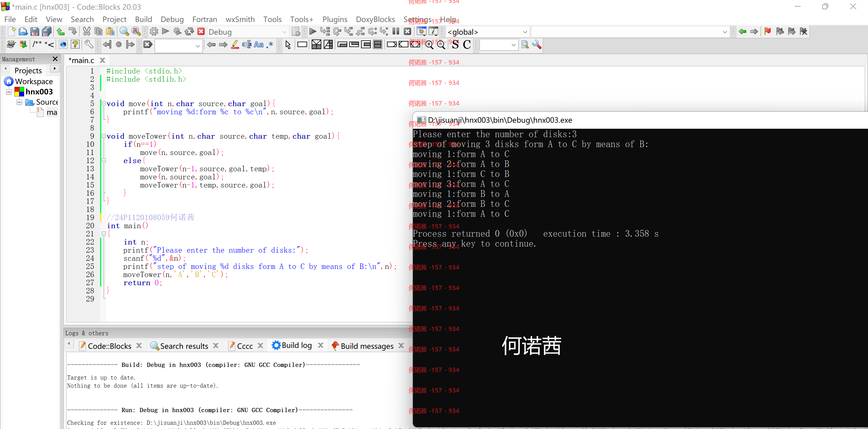Screen dimensions: 868x429
Task: Cut the selection with the scissors icon
Action: click(86, 32)
